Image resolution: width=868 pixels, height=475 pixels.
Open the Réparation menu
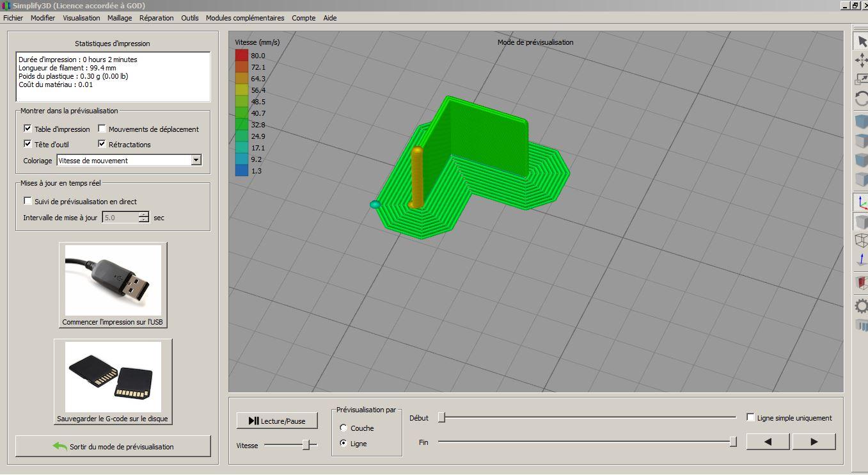pyautogui.click(x=157, y=18)
